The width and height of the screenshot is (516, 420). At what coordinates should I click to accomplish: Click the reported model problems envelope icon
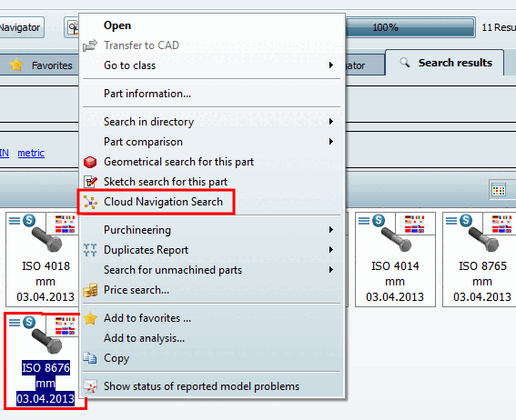90,386
